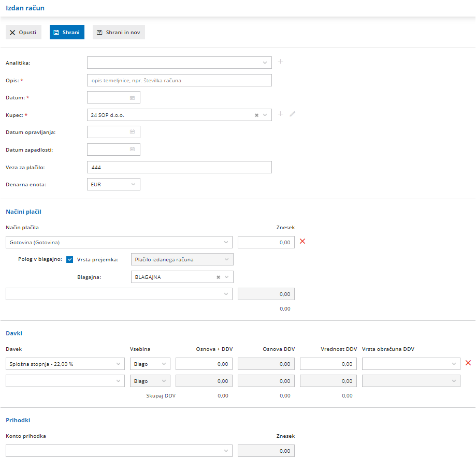Open the Konto prihodka dropdown
The height and width of the screenshot is (459, 476).
(x=119, y=451)
